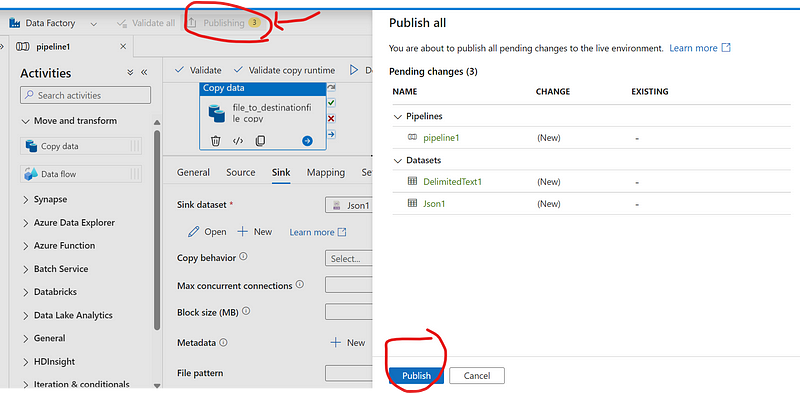Click info icon beside Block size (MB)
Image resolution: width=800 pixels, height=394 pixels.
[x=246, y=311]
